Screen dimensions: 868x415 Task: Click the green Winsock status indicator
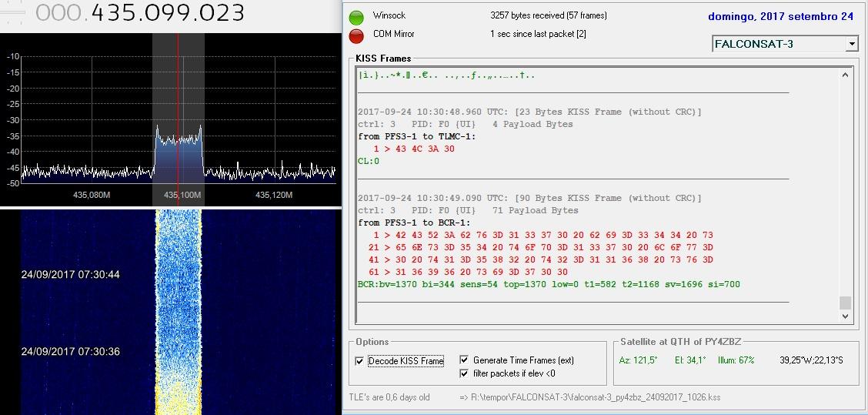point(356,17)
